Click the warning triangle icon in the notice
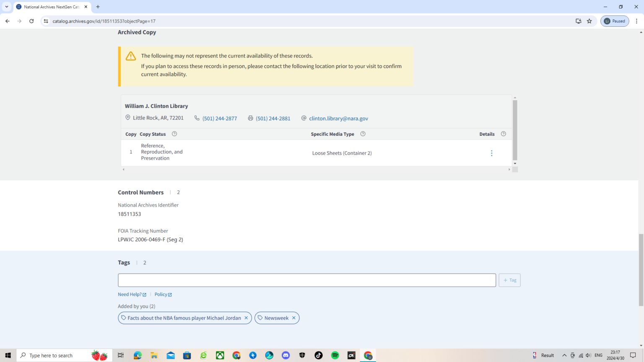This screenshot has height=362, width=644. [x=131, y=56]
